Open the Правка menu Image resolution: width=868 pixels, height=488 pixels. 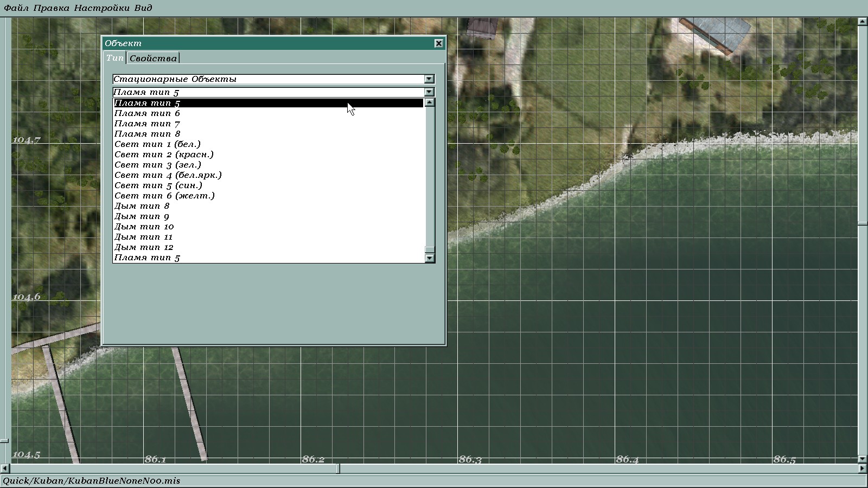tap(51, 8)
